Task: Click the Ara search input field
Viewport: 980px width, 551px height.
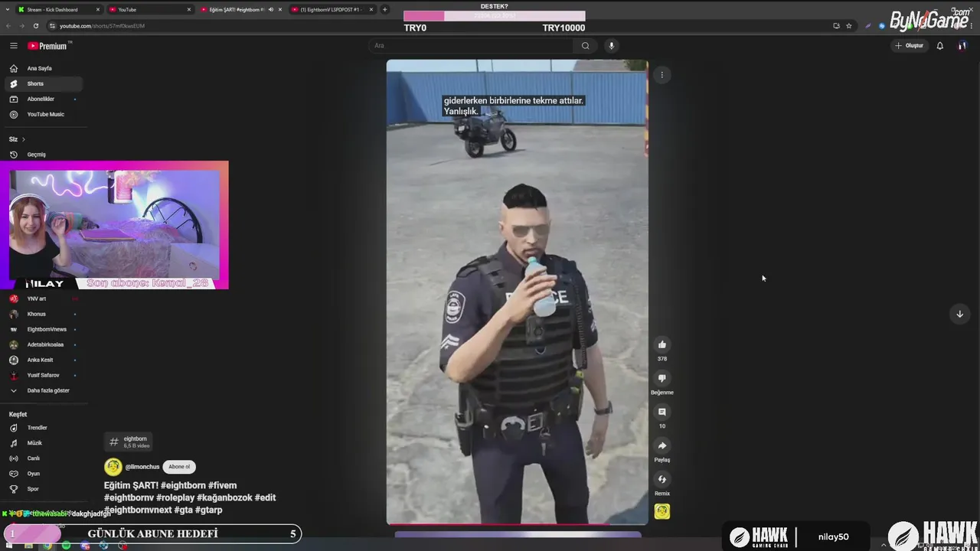Action: (471, 46)
